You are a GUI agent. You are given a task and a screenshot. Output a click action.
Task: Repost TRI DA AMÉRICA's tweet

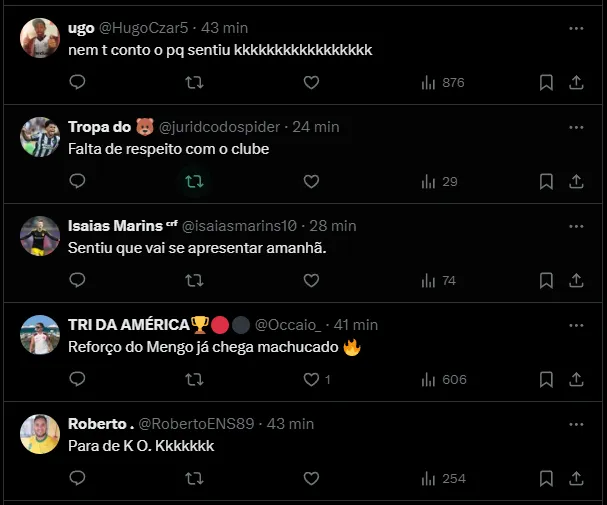195,379
